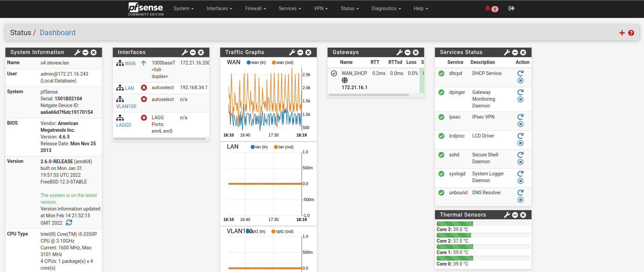Open the Diagnostics menu
This screenshot has width=644, height=272.
click(x=386, y=8)
